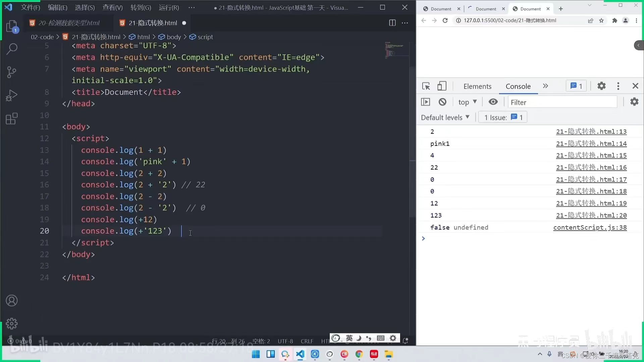The height and width of the screenshot is (362, 644).
Task: Click the Split Editor icon
Action: pos(392,23)
